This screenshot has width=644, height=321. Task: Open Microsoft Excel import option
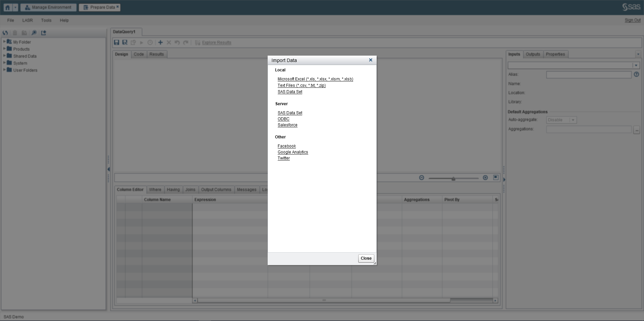click(315, 79)
